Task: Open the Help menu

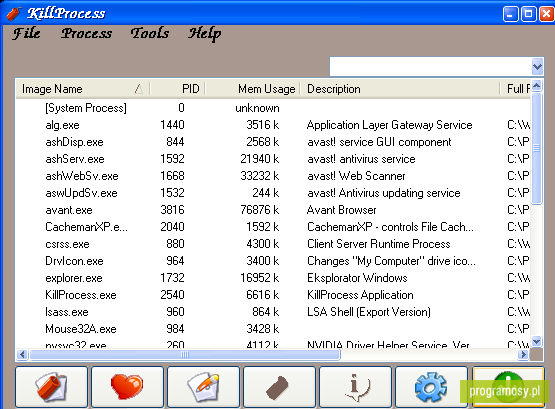Action: (x=205, y=34)
